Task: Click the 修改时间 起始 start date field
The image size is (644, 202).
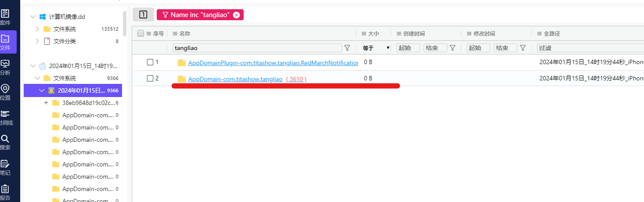Action: point(479,48)
